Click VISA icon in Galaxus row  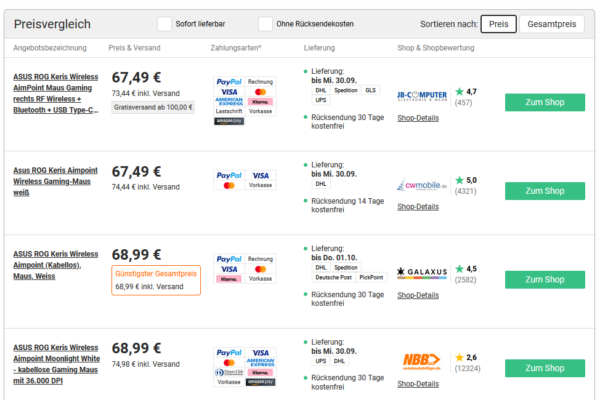229,269
